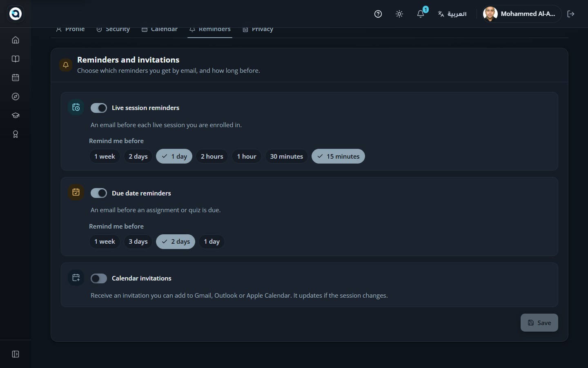
Task: Click the due date calendar-check icon
Action: tap(76, 192)
